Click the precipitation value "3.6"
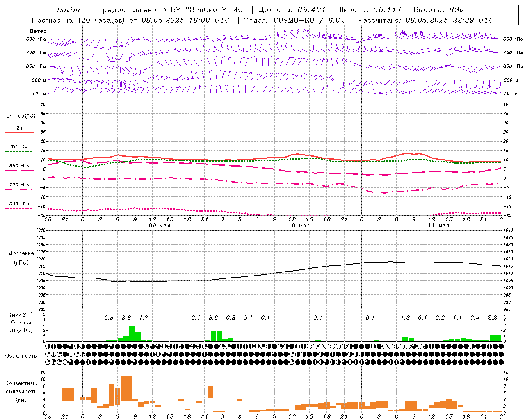The width and height of the screenshot is (525, 420). tap(213, 318)
